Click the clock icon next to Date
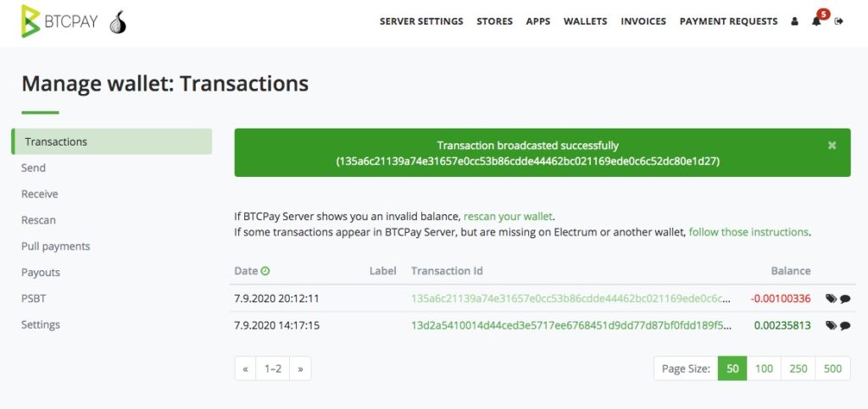The width and height of the screenshot is (868, 409). [x=265, y=271]
